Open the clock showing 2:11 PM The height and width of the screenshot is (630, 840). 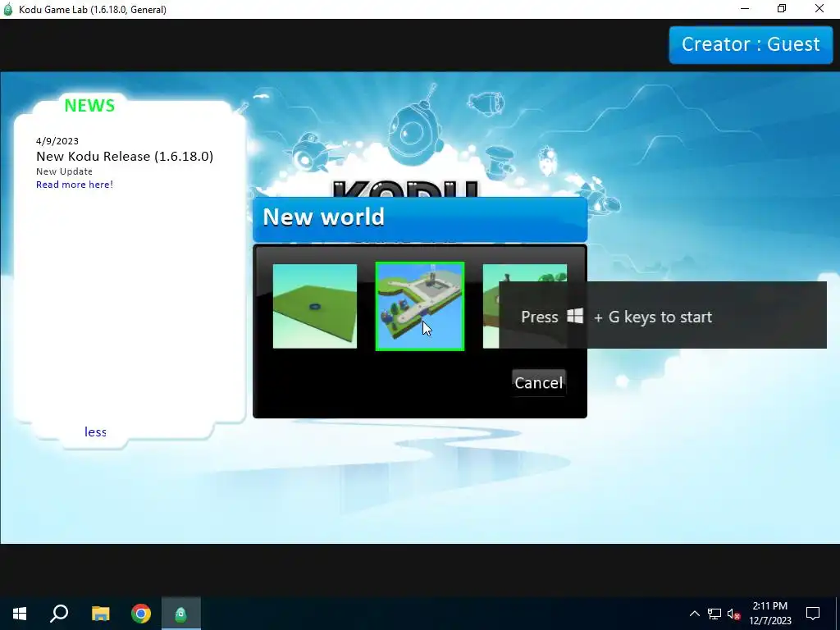coord(769,614)
